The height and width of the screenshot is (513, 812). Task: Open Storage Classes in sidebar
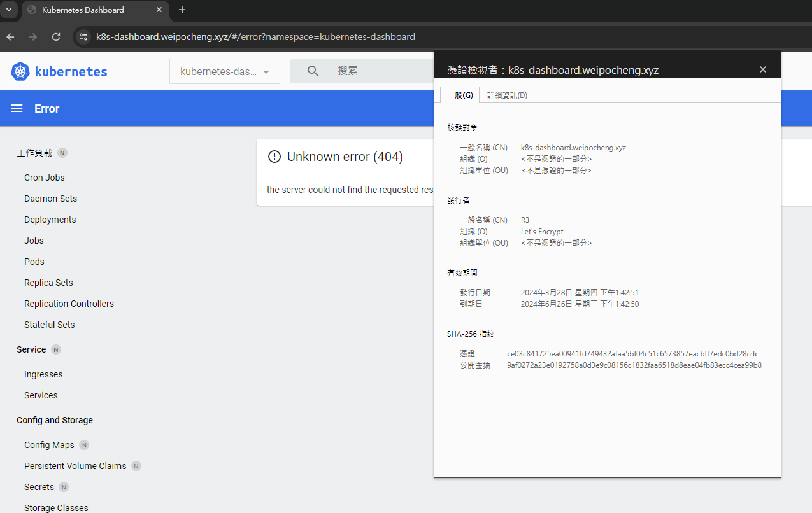56,508
